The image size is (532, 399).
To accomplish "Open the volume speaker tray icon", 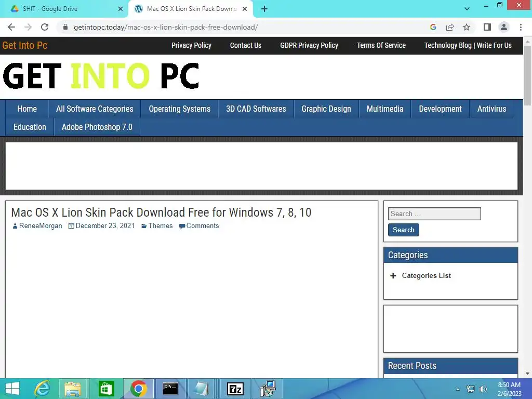I will pos(483,389).
